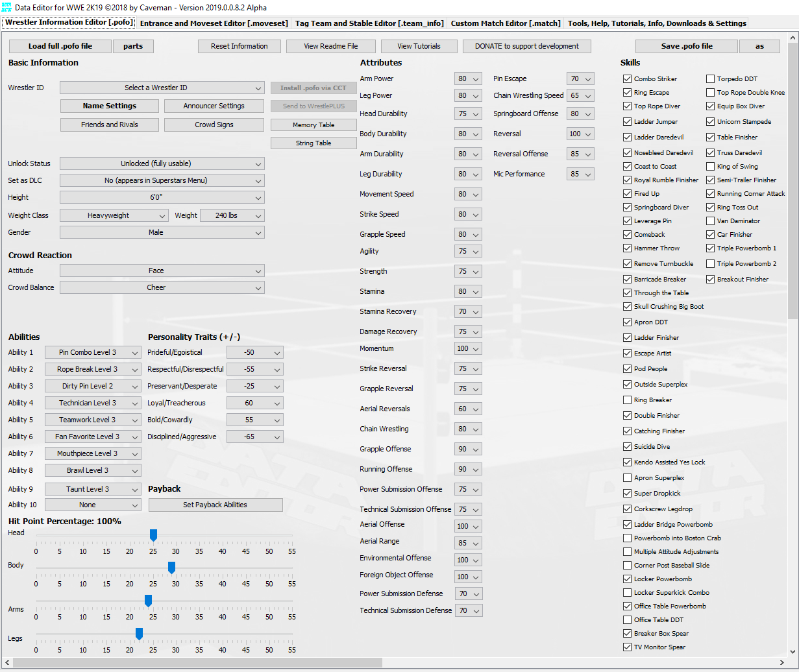Open the Set as DLC dropdown
The image size is (799, 672).
pos(162,181)
